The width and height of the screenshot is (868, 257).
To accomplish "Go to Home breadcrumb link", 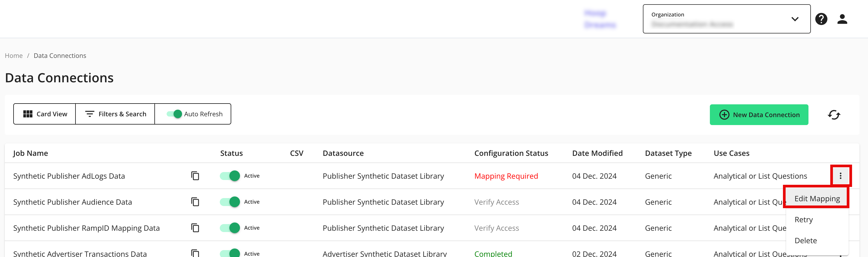I will (14, 55).
